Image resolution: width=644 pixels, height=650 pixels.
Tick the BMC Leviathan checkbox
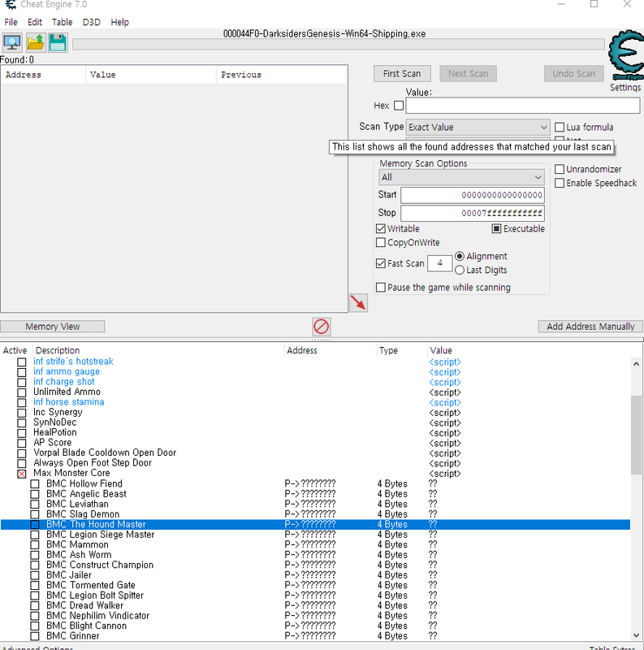click(x=35, y=504)
